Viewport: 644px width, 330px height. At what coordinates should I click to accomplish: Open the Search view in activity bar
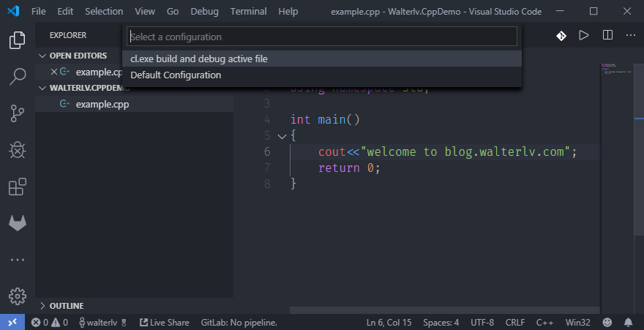(17, 76)
